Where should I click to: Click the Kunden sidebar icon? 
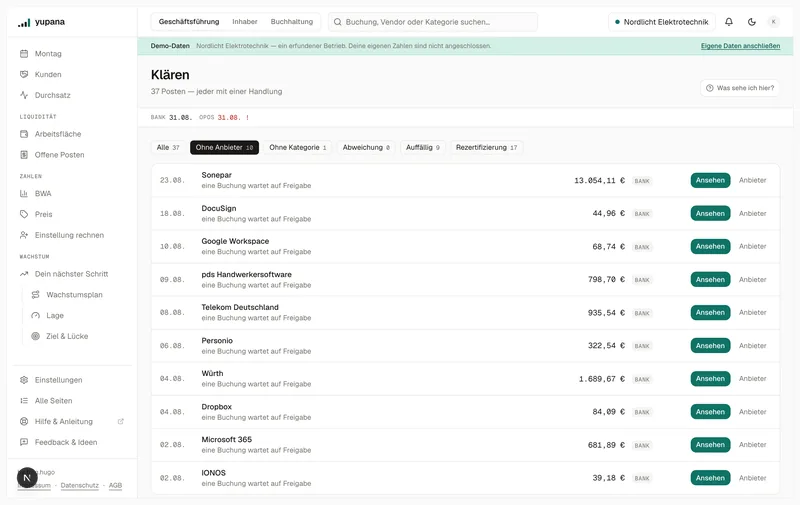click(24, 74)
